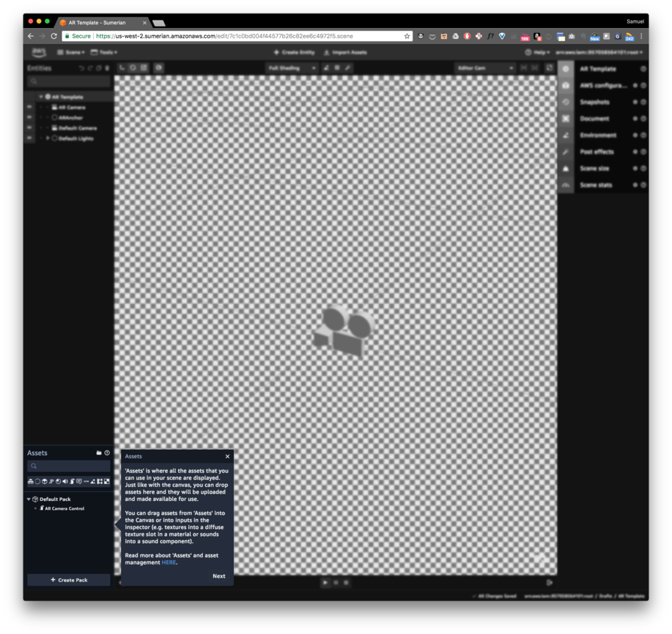Open the Full Shading dropdown
The image size is (672, 634).
(292, 68)
